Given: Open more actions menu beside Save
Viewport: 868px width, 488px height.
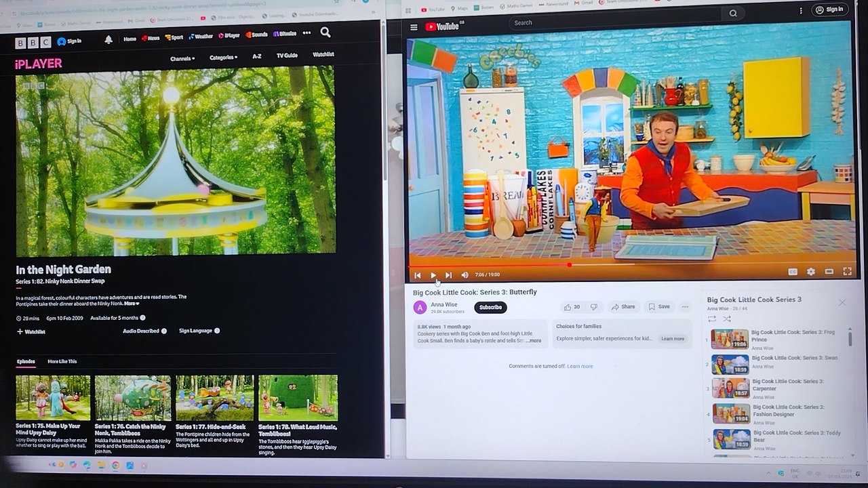Looking at the screenshot, I should point(685,306).
